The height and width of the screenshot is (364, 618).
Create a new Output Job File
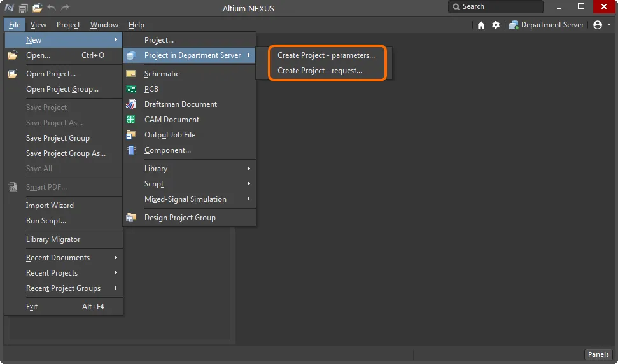click(x=190, y=135)
